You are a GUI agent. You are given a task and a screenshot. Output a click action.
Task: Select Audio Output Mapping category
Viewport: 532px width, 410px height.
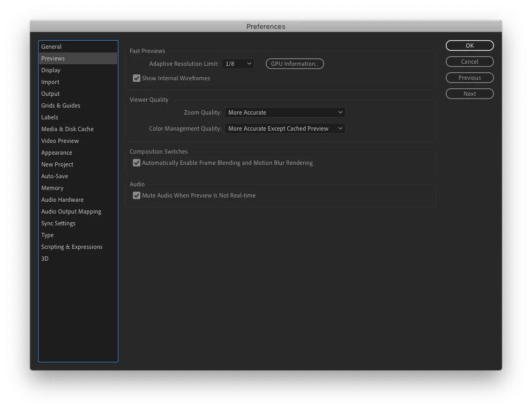point(78,211)
